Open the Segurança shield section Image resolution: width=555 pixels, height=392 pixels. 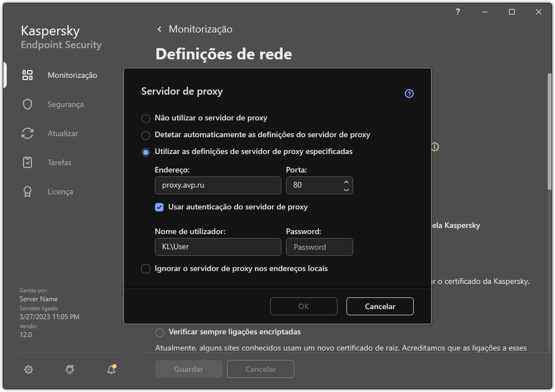pos(27,104)
